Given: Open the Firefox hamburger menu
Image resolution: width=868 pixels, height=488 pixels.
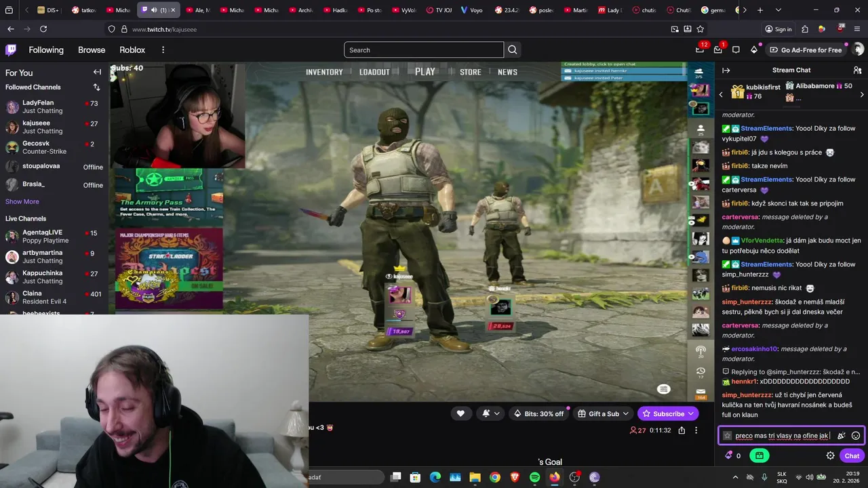Looking at the screenshot, I should pos(858,29).
